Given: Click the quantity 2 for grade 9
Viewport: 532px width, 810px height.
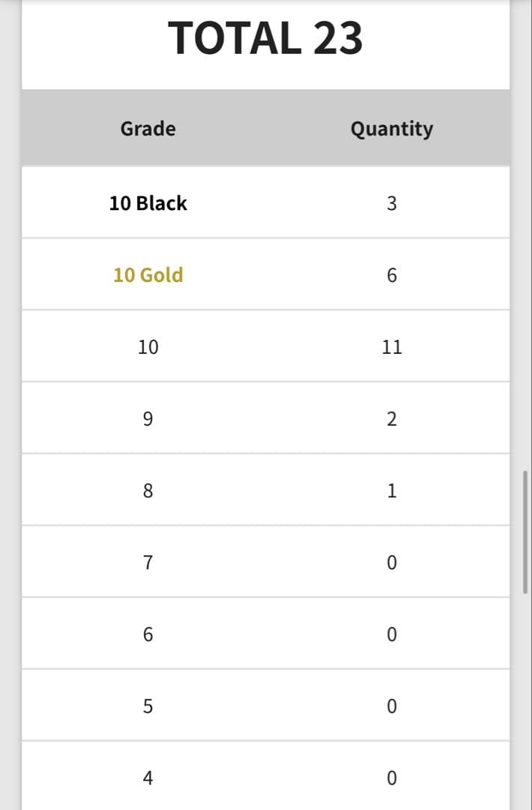Looking at the screenshot, I should pos(391,418).
